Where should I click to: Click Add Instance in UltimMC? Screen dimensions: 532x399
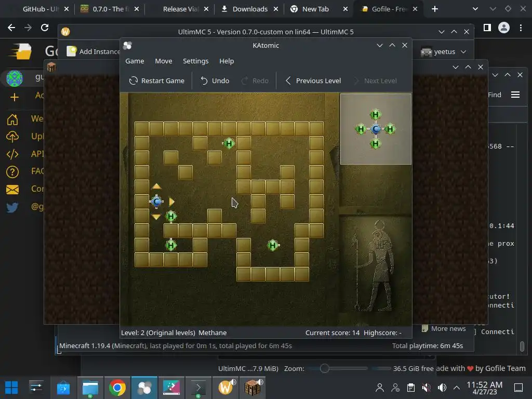click(x=94, y=51)
